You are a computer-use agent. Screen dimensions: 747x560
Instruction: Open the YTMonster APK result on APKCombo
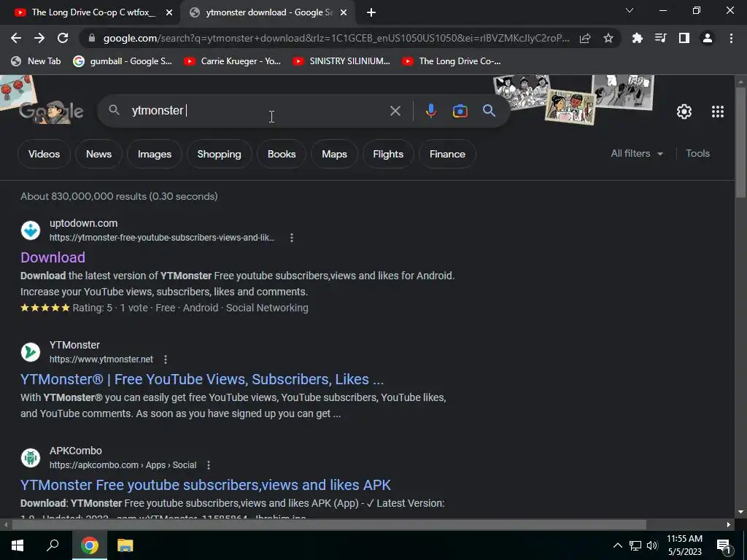205,485
